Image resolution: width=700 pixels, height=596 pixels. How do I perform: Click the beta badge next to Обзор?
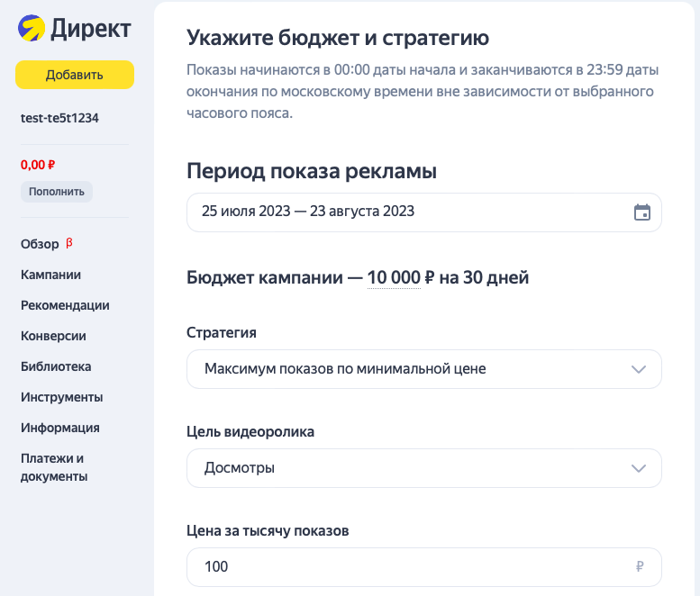point(69,243)
